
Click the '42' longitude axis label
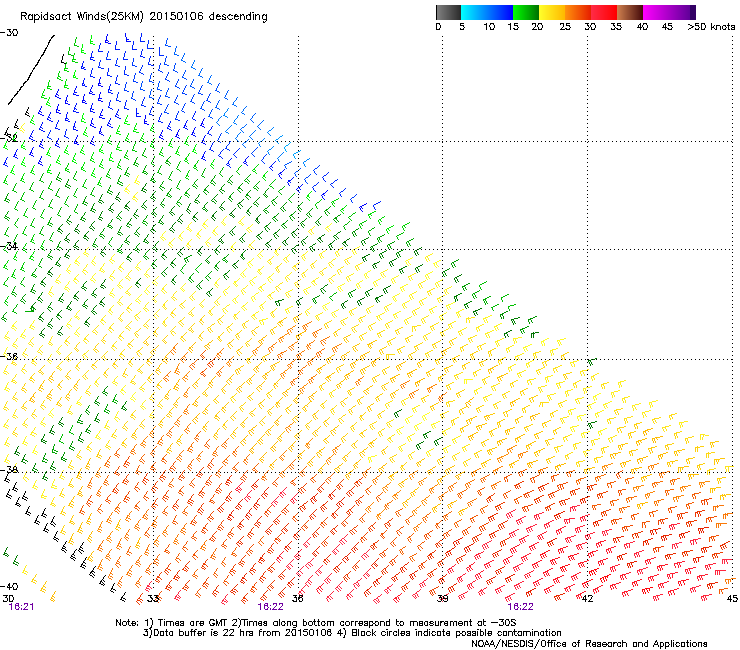tap(587, 599)
